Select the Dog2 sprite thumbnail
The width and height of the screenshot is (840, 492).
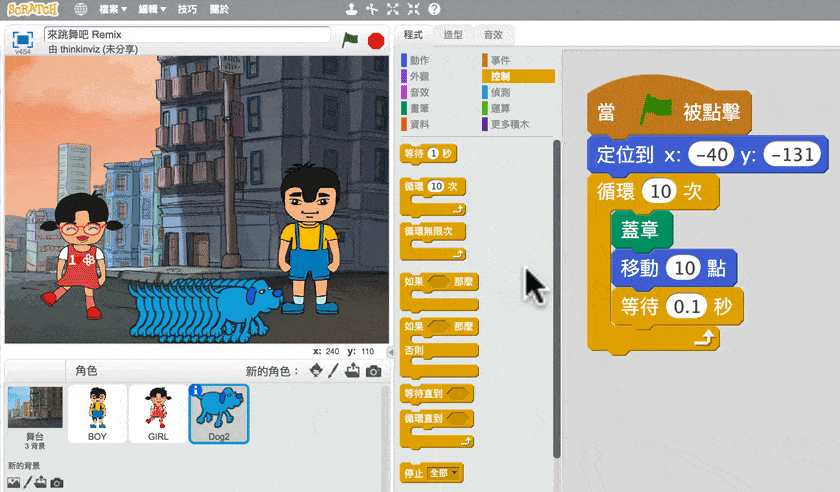219,414
